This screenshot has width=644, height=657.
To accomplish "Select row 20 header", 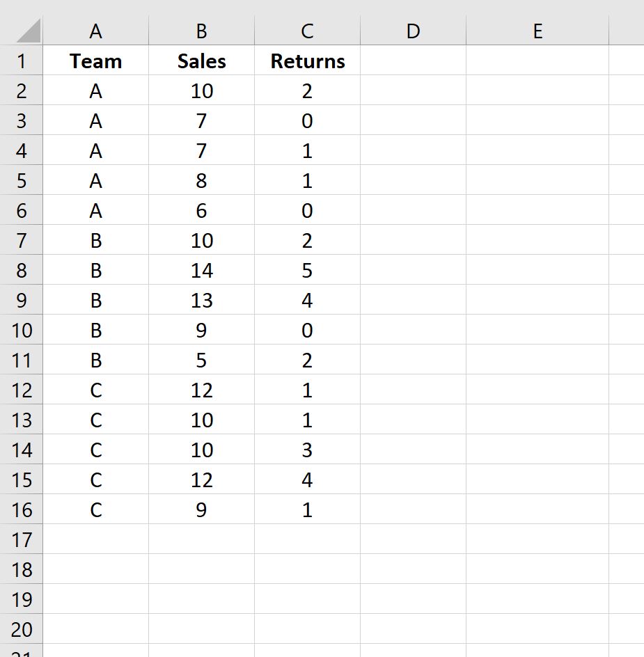I will pos(21,629).
